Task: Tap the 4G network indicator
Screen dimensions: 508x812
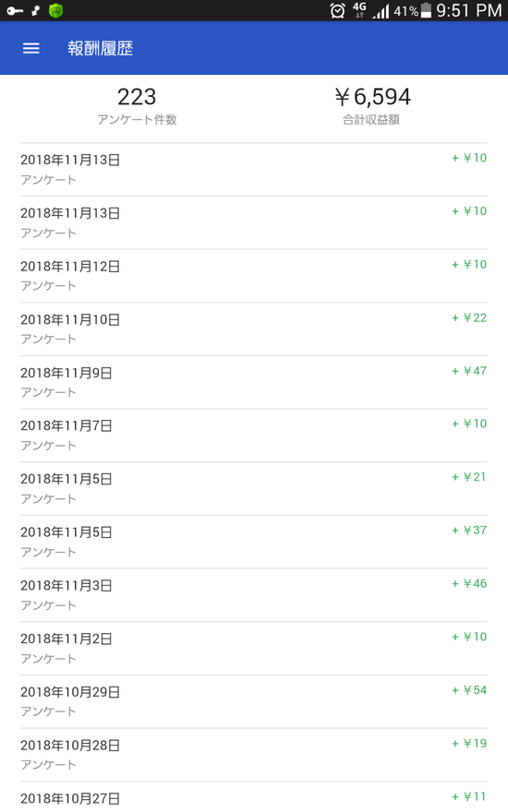Action: tap(359, 10)
